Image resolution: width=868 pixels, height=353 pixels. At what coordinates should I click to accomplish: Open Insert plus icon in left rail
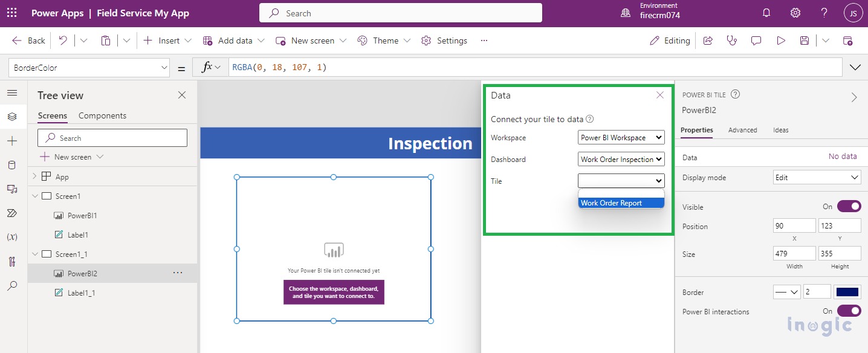(x=12, y=141)
